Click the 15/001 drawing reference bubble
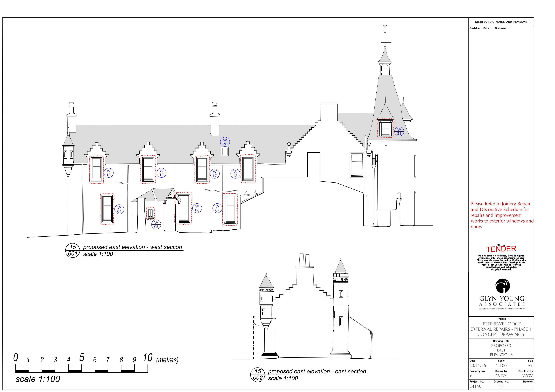The width and height of the screenshot is (555, 392). pyautogui.click(x=73, y=250)
